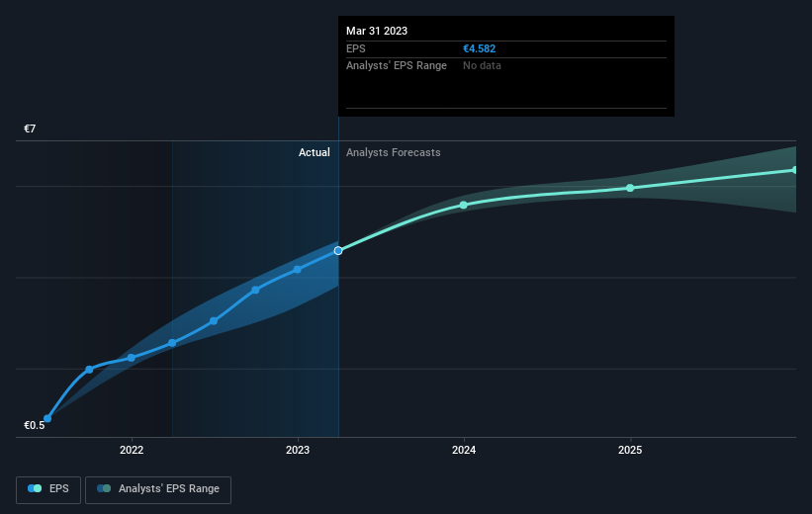The height and width of the screenshot is (514, 812).
Task: Click the 'No data' value in tooltip
Action: pyautogui.click(x=482, y=66)
